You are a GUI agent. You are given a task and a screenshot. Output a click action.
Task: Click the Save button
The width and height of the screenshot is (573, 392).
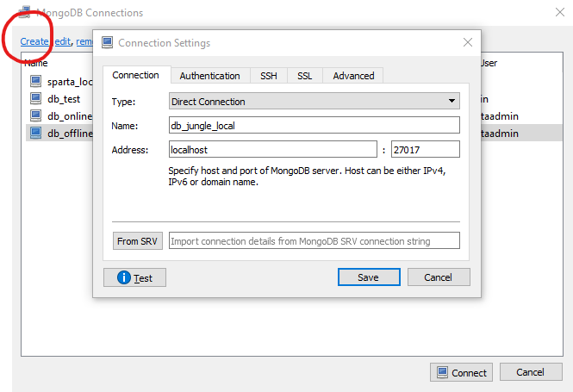(x=369, y=277)
